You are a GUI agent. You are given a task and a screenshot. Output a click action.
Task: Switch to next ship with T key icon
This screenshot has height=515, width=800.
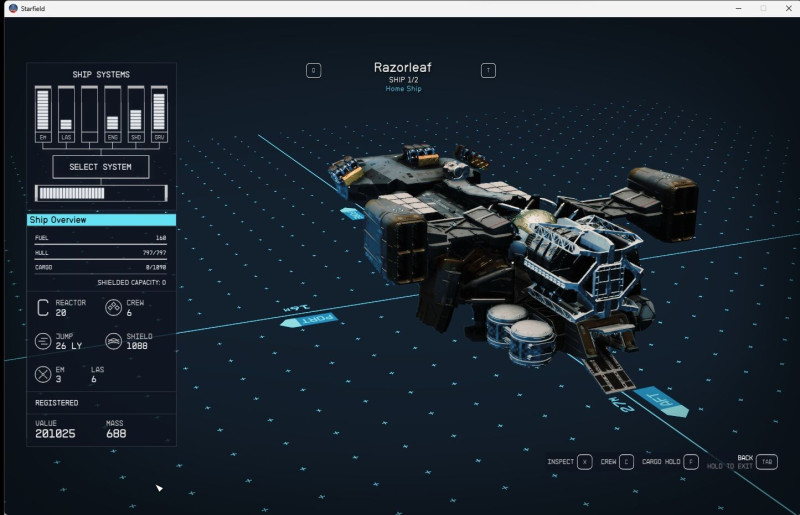(x=488, y=70)
